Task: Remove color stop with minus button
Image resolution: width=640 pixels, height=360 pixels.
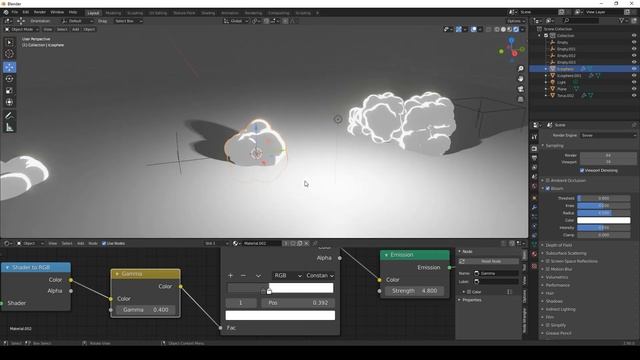Action: click(x=243, y=276)
